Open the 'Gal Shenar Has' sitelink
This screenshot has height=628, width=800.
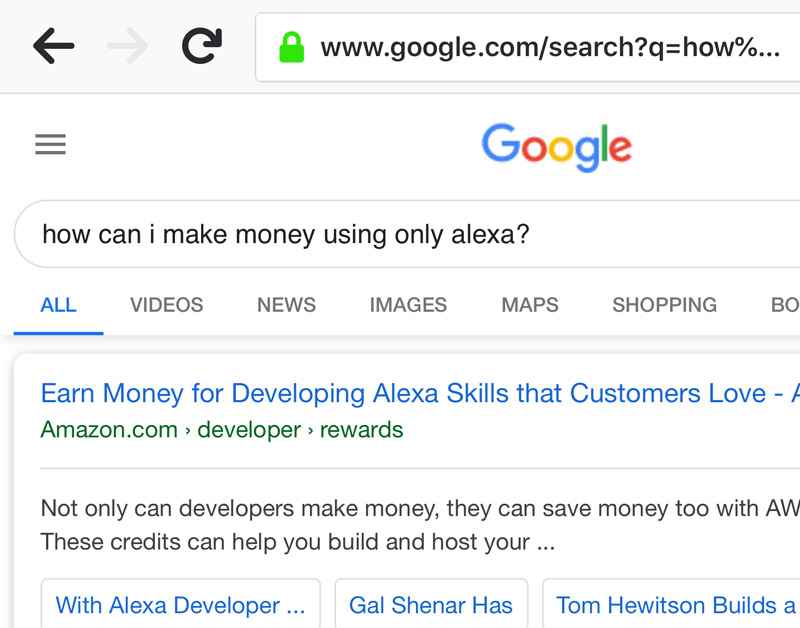[x=431, y=605]
